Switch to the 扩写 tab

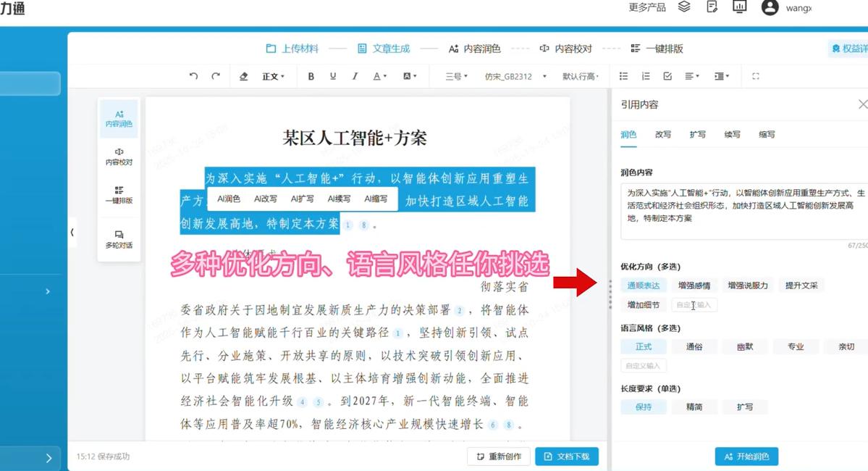[697, 134]
